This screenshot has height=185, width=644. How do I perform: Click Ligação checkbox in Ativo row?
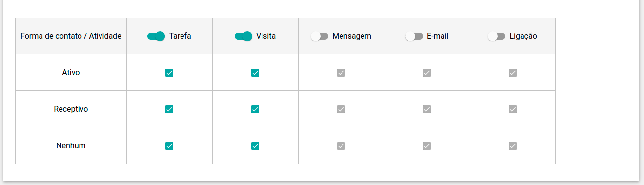513,73
